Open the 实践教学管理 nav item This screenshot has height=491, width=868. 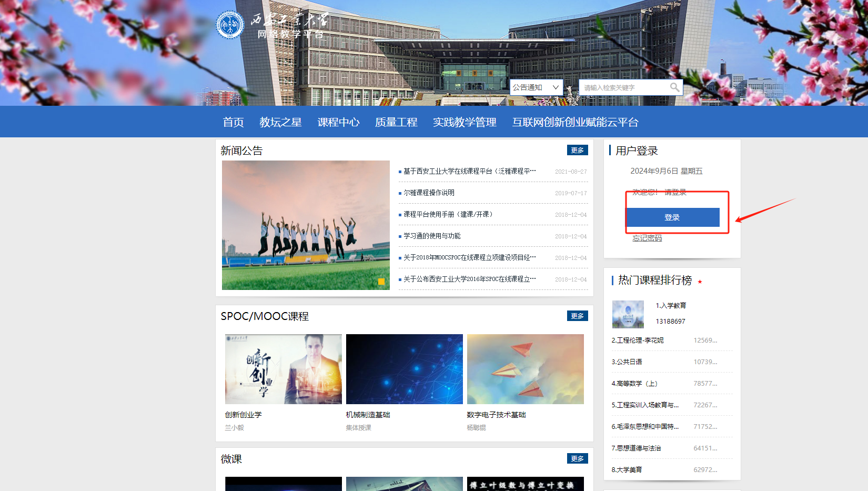(465, 122)
